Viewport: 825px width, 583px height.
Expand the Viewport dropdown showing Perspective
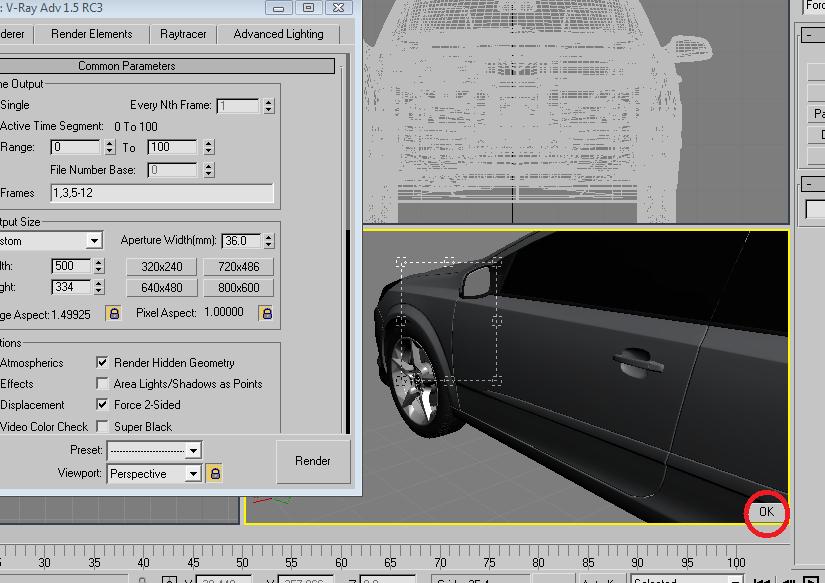click(193, 473)
